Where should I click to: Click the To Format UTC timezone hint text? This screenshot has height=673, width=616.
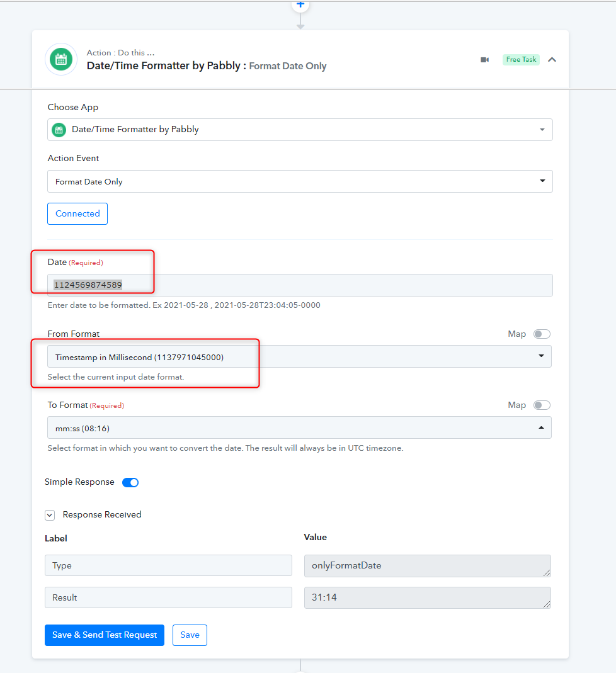225,448
